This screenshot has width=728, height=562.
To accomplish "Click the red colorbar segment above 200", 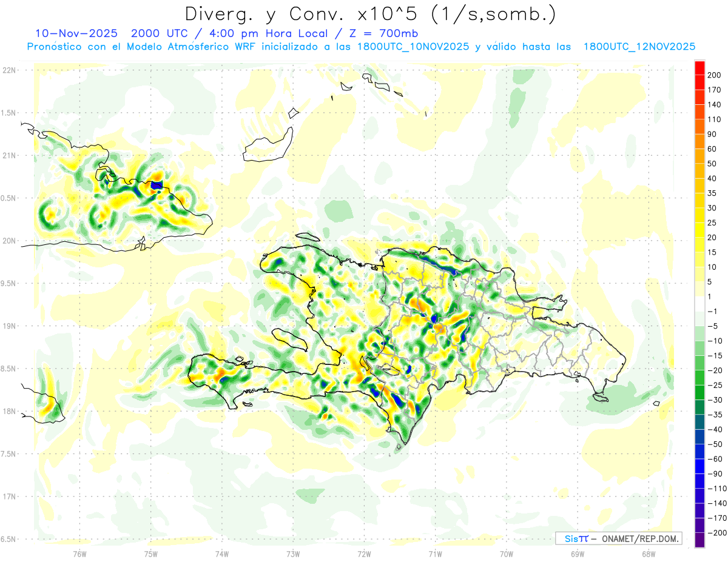I will (x=699, y=67).
